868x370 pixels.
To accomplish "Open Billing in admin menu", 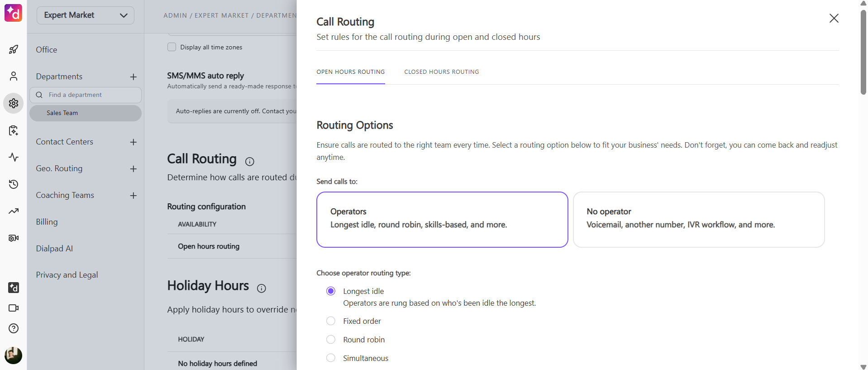I will coord(47,222).
